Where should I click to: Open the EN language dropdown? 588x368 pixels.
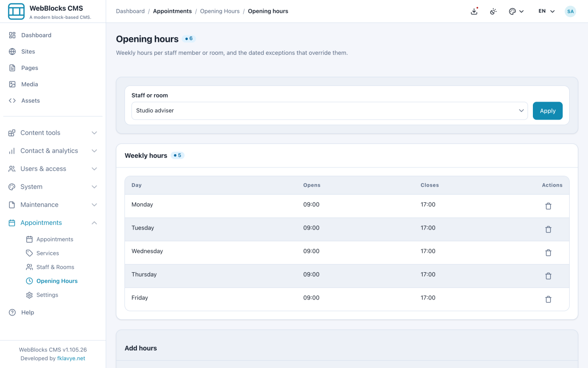pyautogui.click(x=547, y=11)
